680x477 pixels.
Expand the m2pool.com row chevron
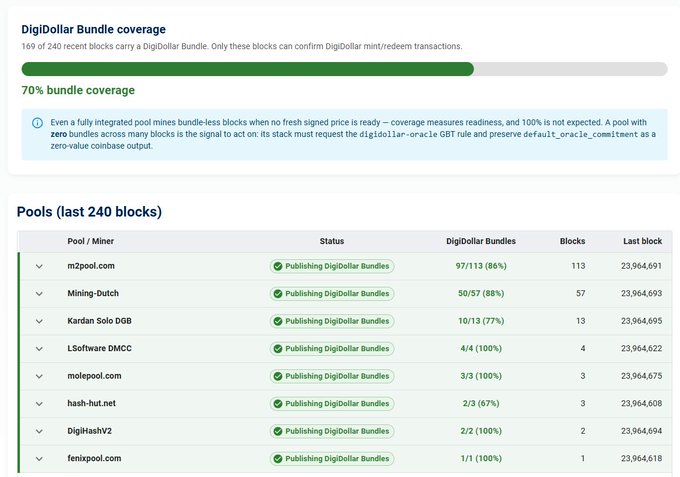(x=39, y=266)
